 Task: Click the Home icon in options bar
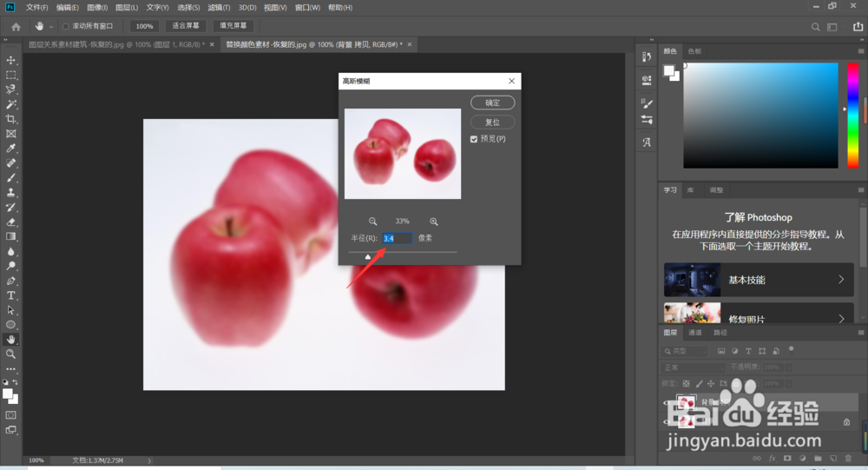click(x=16, y=27)
